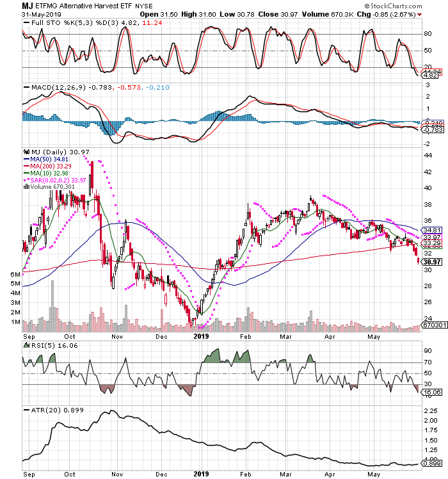The height and width of the screenshot is (479, 448).
Task: Click the 3M label on volume axis
Action: coord(15,303)
